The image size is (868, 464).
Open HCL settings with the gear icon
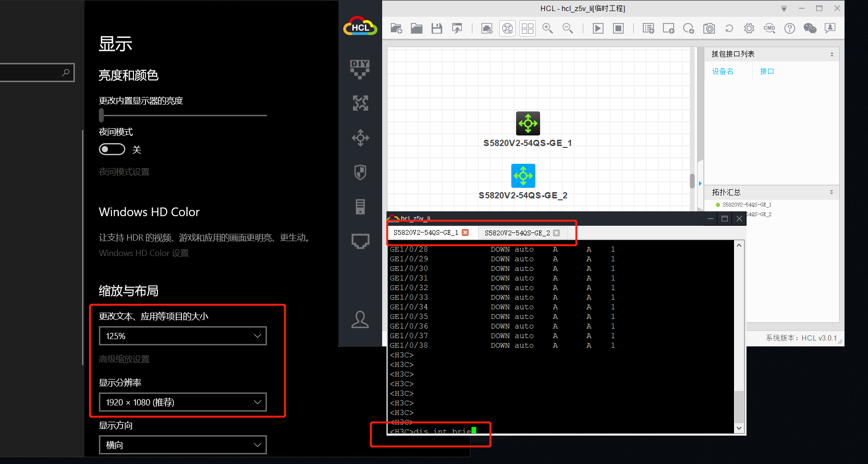[749, 28]
